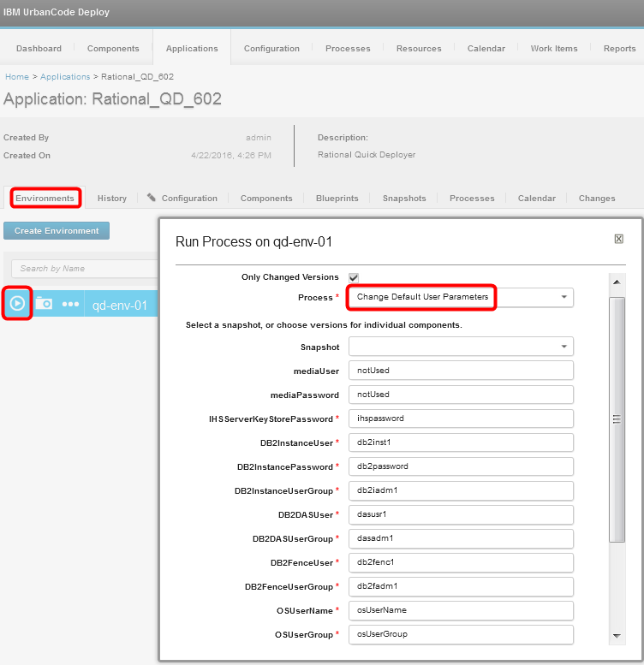The width and height of the screenshot is (644, 665).
Task: Click the pencil icon beside Configuration tab
Action: pyautogui.click(x=152, y=198)
